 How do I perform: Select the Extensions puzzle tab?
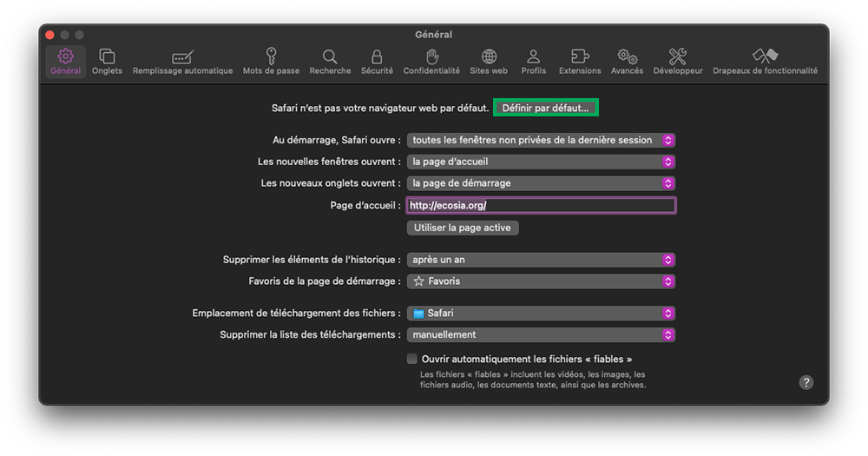[580, 62]
